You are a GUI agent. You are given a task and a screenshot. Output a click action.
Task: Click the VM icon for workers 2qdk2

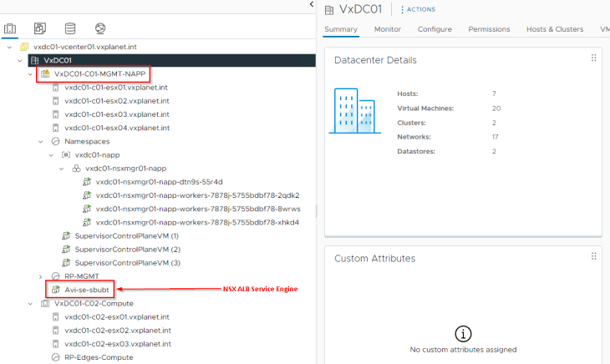(87, 195)
